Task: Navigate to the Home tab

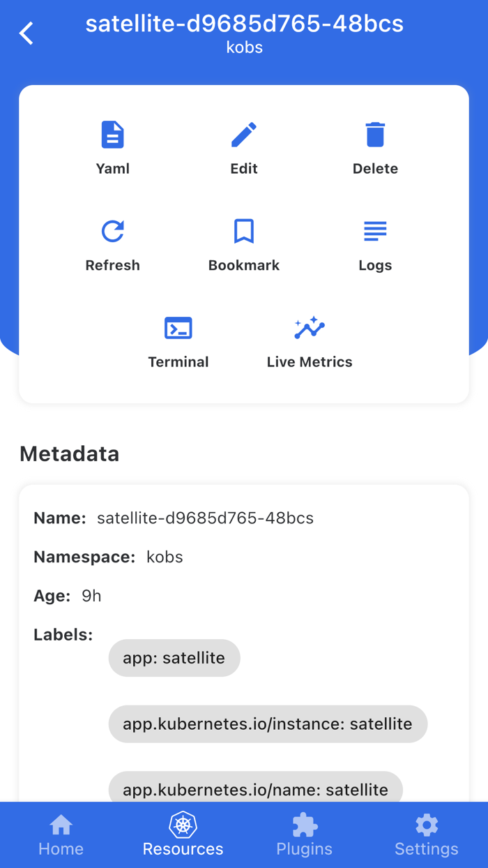Action: pos(61,835)
